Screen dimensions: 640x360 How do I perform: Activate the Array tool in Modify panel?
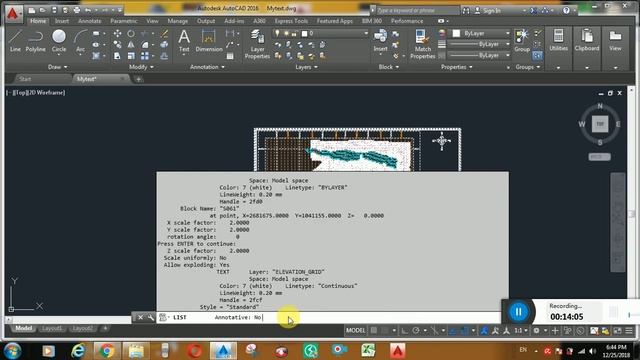pos(145,56)
